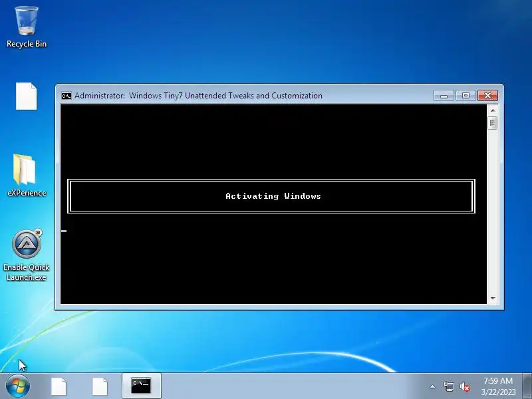The height and width of the screenshot is (399, 532).
Task: Maximize the Tiny7 Tweaks console window
Action: (465, 96)
